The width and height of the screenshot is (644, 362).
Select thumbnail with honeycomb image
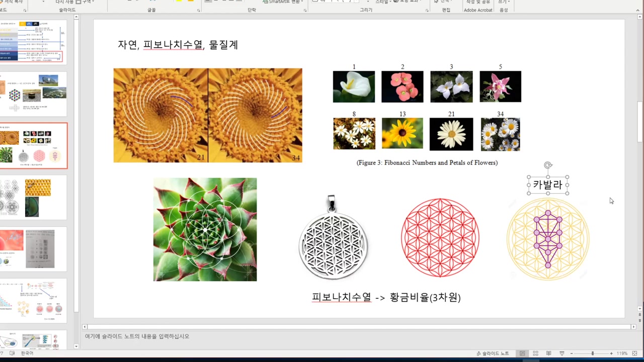pos(33,198)
